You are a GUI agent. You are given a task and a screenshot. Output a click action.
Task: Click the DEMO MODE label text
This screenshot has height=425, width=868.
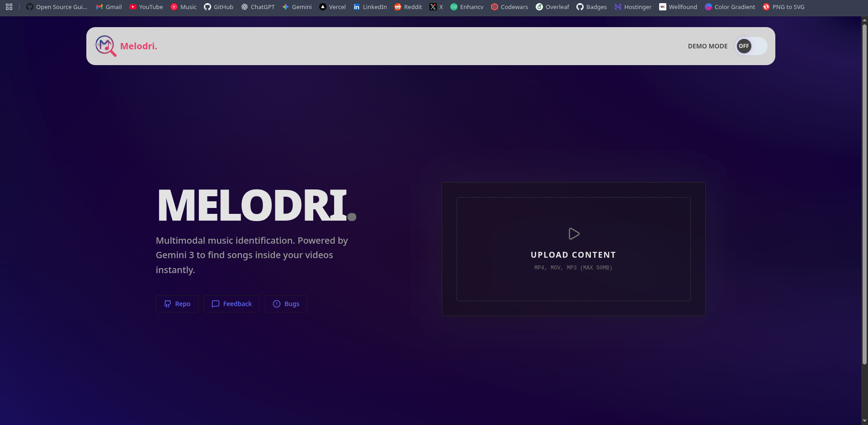click(708, 46)
